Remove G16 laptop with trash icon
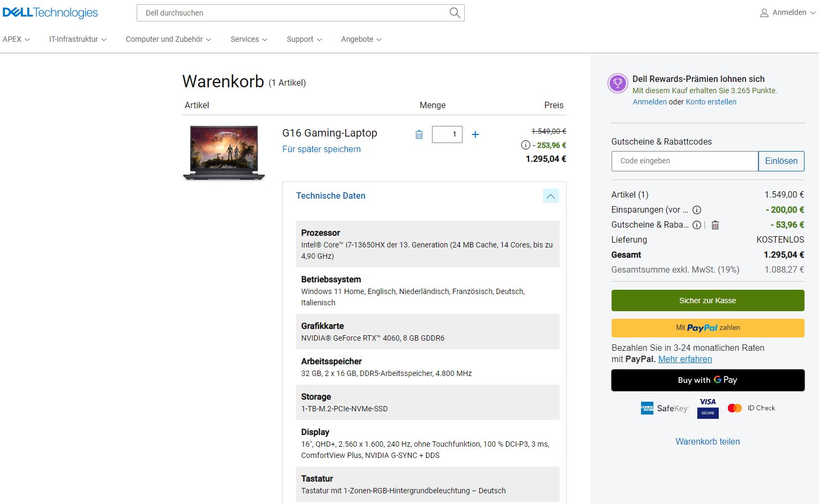Image resolution: width=819 pixels, height=504 pixels. pyautogui.click(x=419, y=134)
